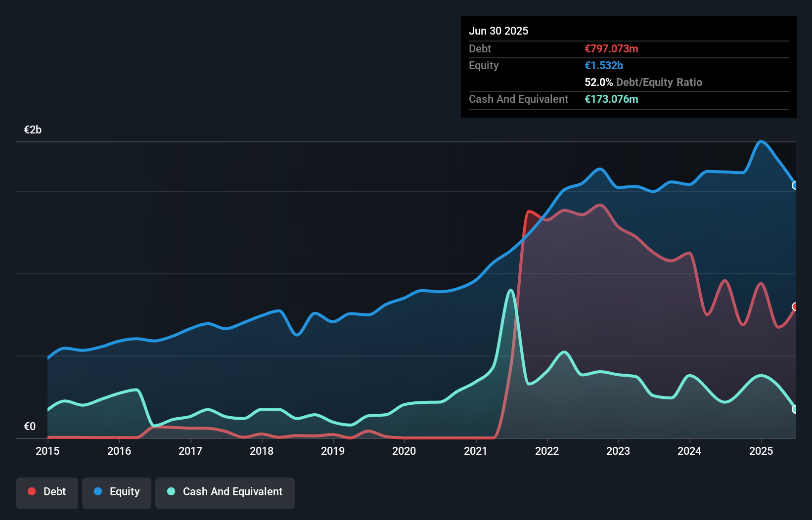
Task: Click the Debt value €797.073m in tooltip
Action: [x=611, y=48]
